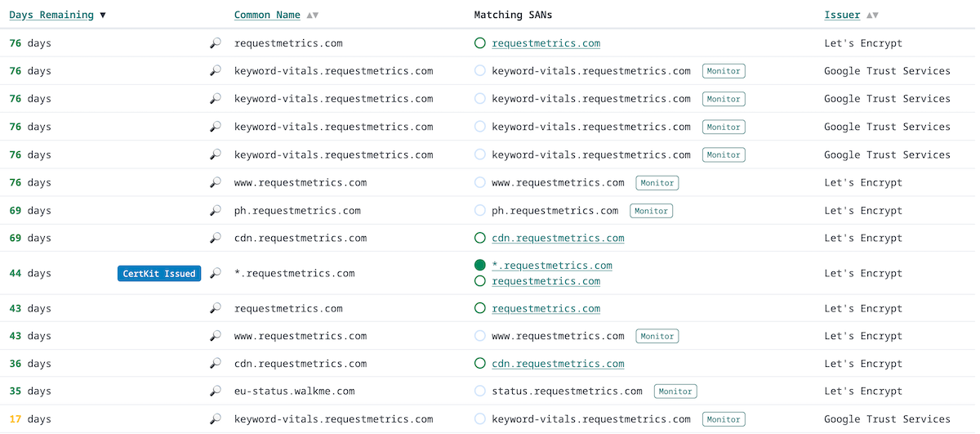
Task: Click magnifier icon in the 17 days row
Action: click(216, 419)
